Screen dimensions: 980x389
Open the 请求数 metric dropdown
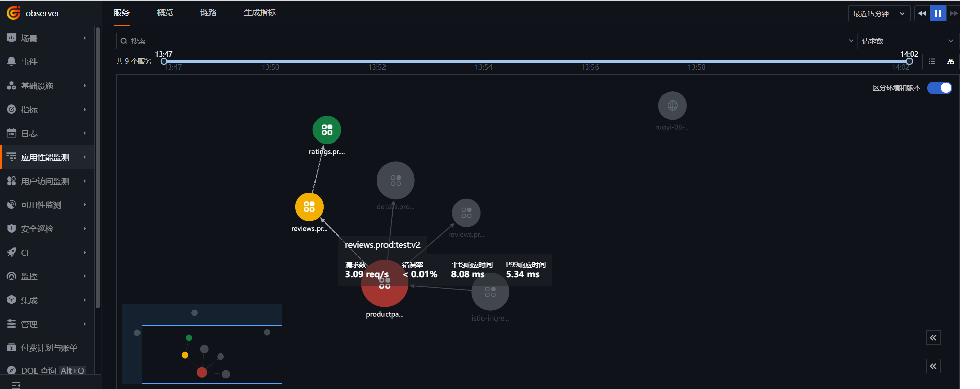(907, 41)
